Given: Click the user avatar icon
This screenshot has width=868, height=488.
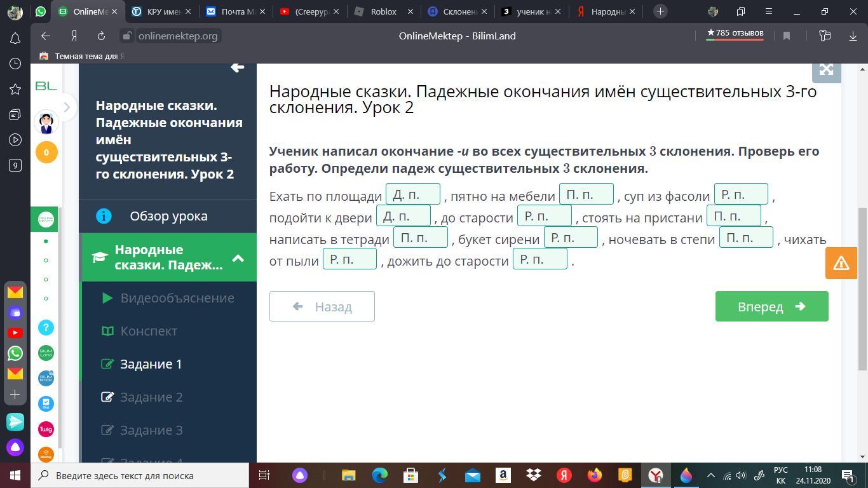Looking at the screenshot, I should coord(46,122).
